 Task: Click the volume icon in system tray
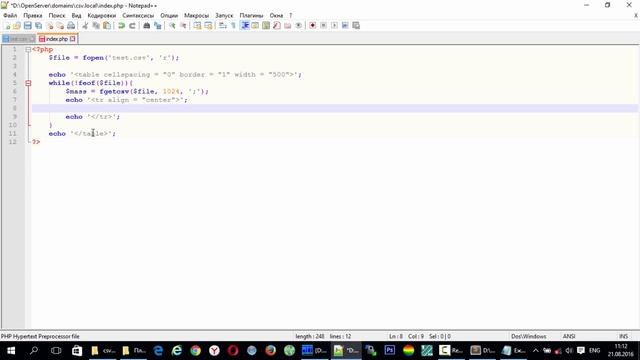click(x=569, y=351)
